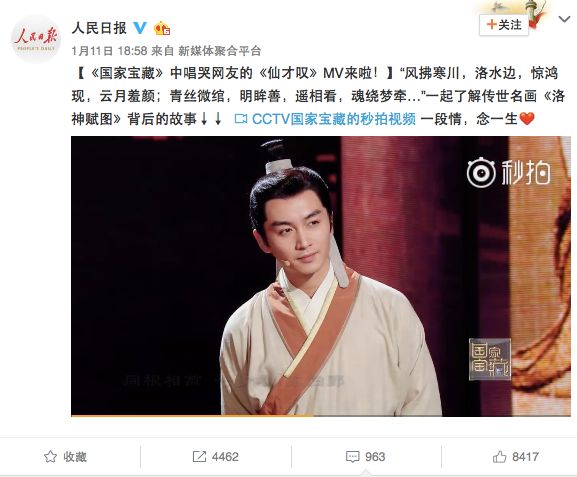
Task: Click the gold membership crown badge
Action: (162, 28)
